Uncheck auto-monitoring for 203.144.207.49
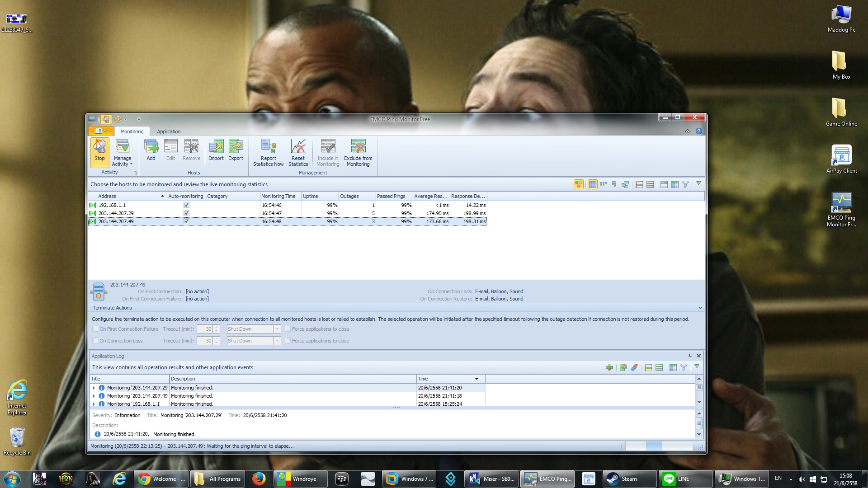The height and width of the screenshot is (488, 868). 186,221
